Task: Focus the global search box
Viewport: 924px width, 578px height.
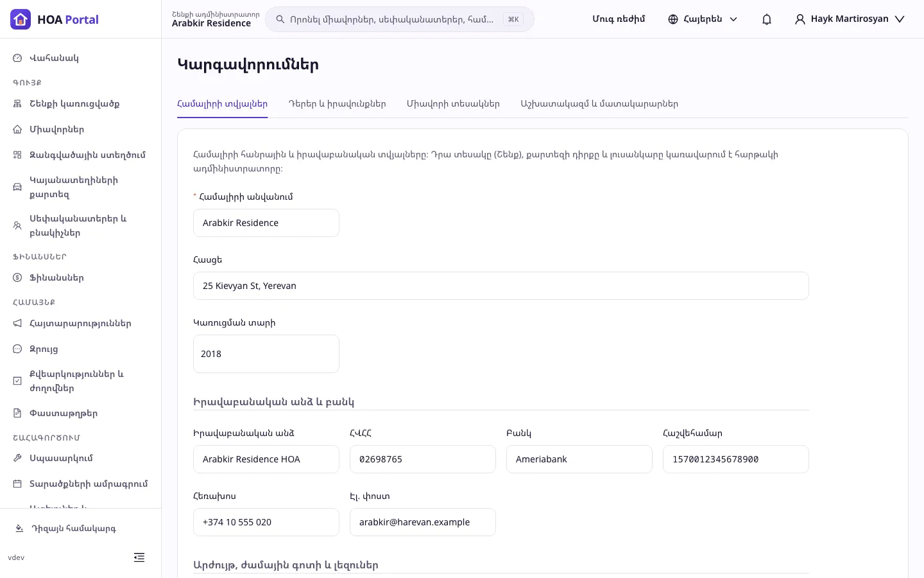Action: 399,19
